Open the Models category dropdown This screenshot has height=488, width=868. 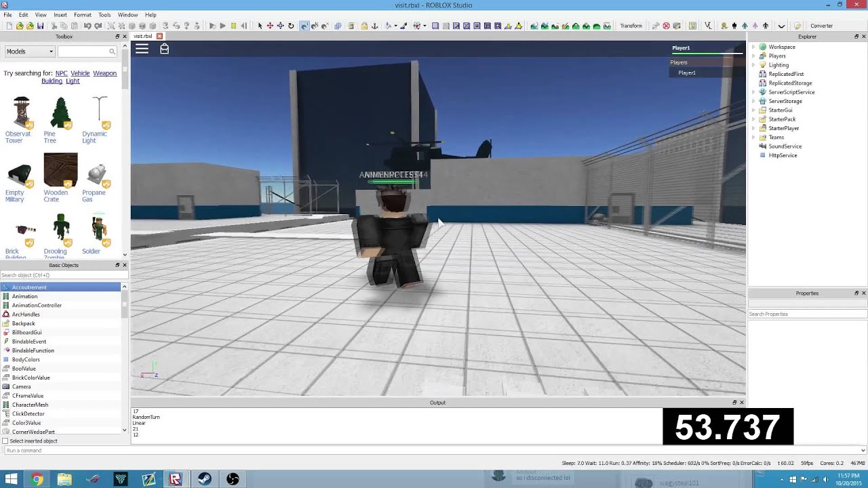[30, 52]
